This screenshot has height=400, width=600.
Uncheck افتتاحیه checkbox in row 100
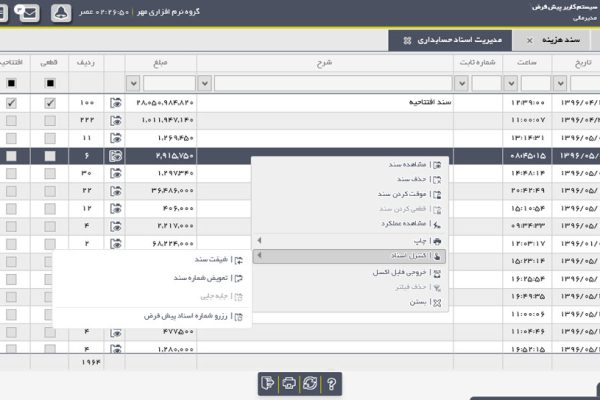11,102
